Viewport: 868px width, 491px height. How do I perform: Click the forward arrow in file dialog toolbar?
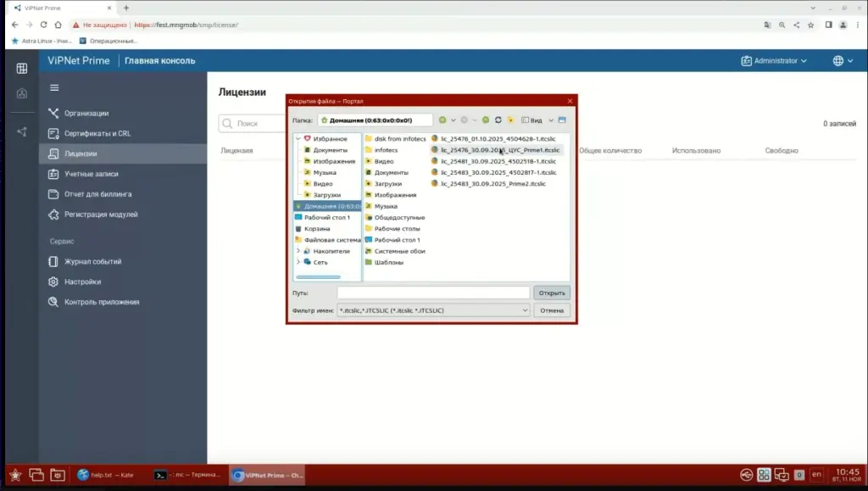pos(464,120)
